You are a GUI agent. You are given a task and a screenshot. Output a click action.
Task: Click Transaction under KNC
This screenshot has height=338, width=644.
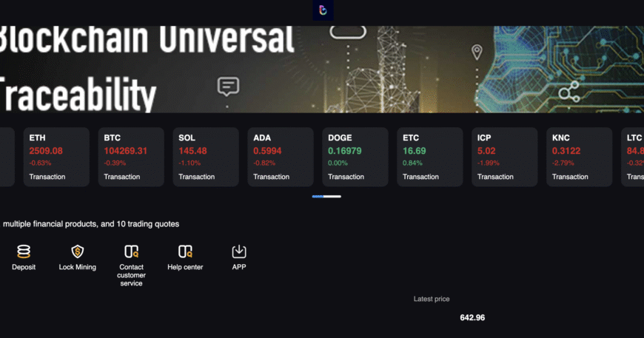571,177
